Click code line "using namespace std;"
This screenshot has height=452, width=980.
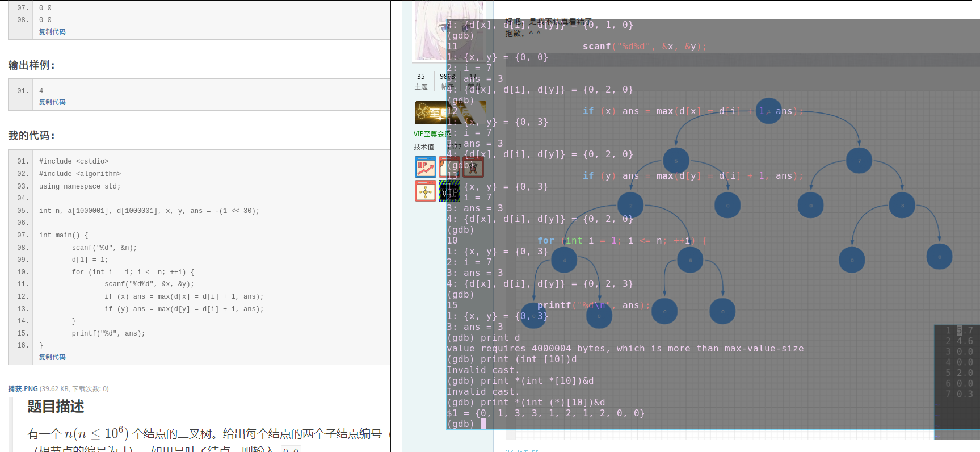[x=80, y=187]
